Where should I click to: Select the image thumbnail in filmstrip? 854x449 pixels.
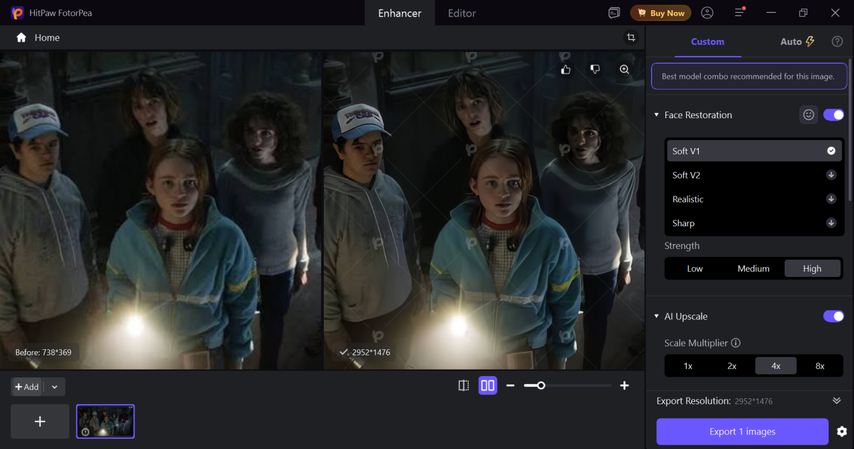pyautogui.click(x=105, y=421)
